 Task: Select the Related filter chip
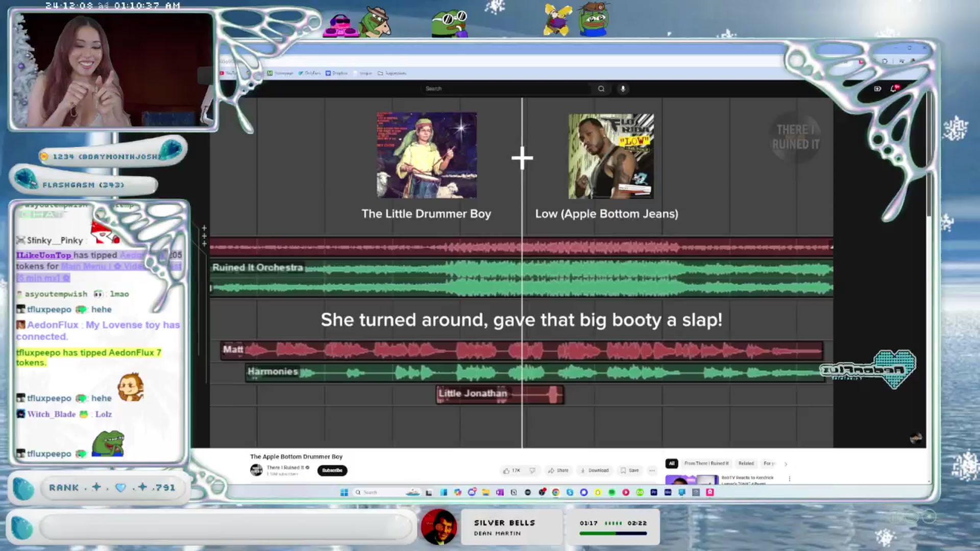[x=746, y=463]
